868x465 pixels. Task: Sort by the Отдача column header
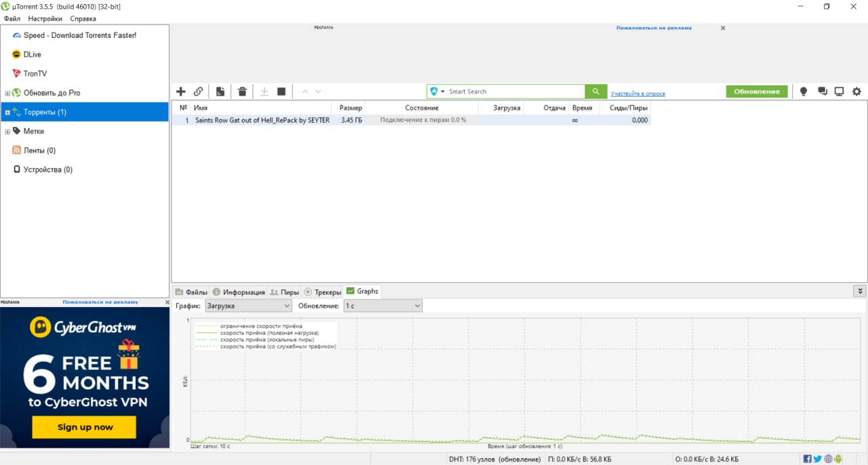click(x=546, y=108)
